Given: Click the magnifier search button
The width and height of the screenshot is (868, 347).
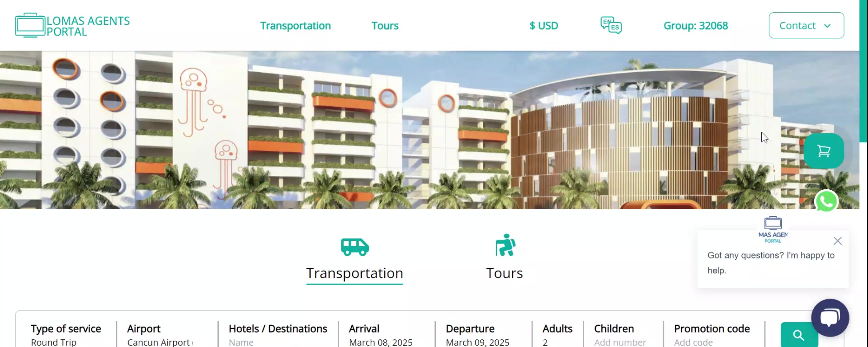Looking at the screenshot, I should click(x=799, y=335).
